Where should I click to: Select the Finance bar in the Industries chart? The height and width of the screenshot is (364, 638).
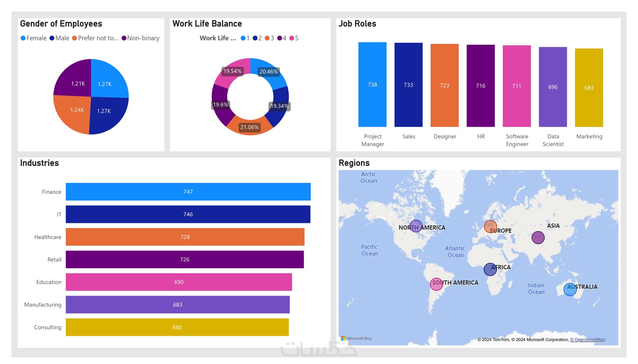(188, 192)
